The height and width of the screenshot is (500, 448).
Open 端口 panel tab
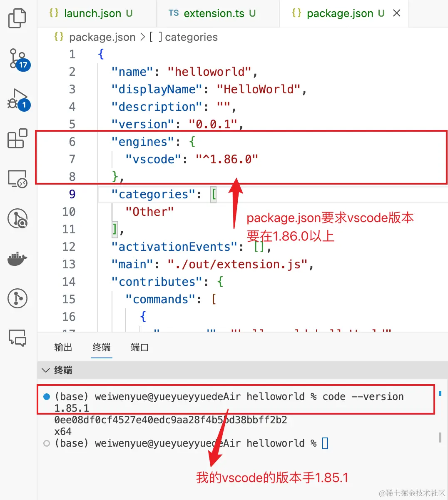(139, 347)
